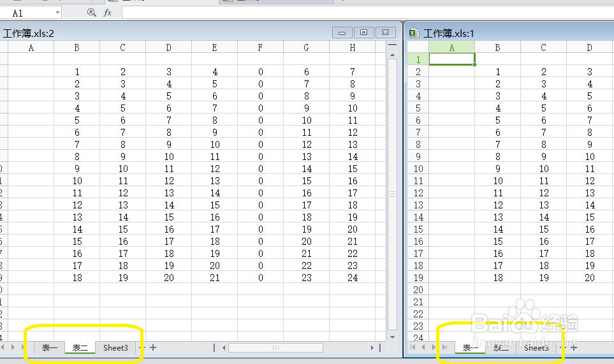Open Sheet3 tab in 工作簿.xls:2
This screenshot has height=364, width=614.
115,347
